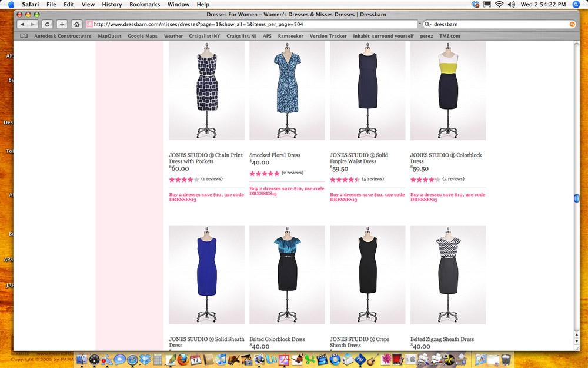This screenshot has height=368, width=588.
Task: Open iCal calendar in dock
Action: (196, 359)
